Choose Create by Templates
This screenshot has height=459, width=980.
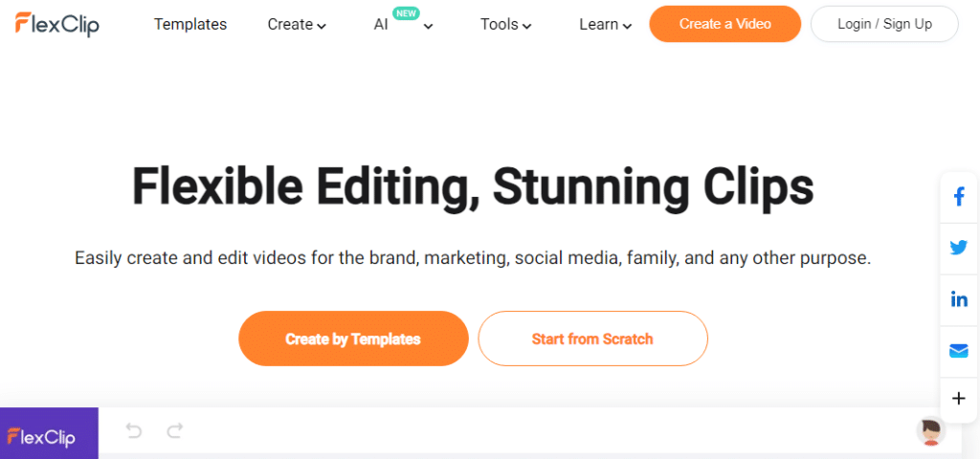(353, 339)
